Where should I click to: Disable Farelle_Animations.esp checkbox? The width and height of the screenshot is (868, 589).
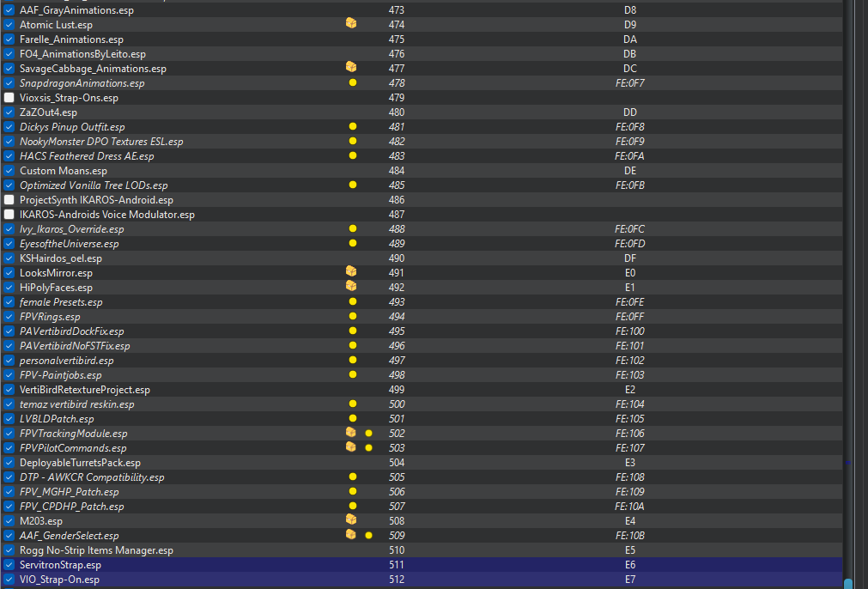coord(9,39)
